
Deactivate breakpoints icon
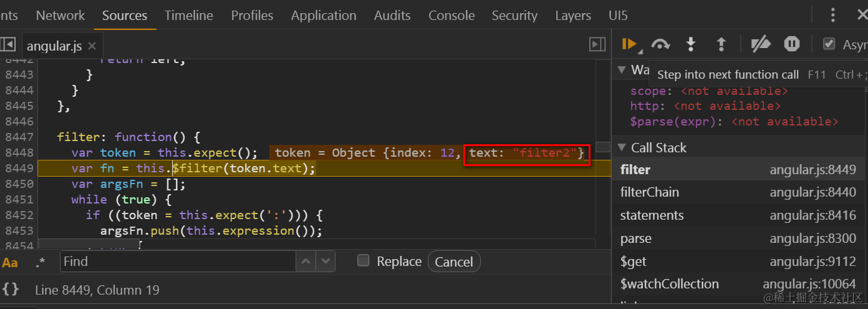point(761,44)
